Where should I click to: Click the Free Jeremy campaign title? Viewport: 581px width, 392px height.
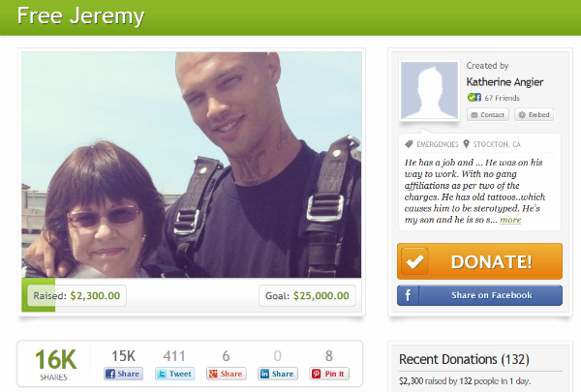[80, 15]
